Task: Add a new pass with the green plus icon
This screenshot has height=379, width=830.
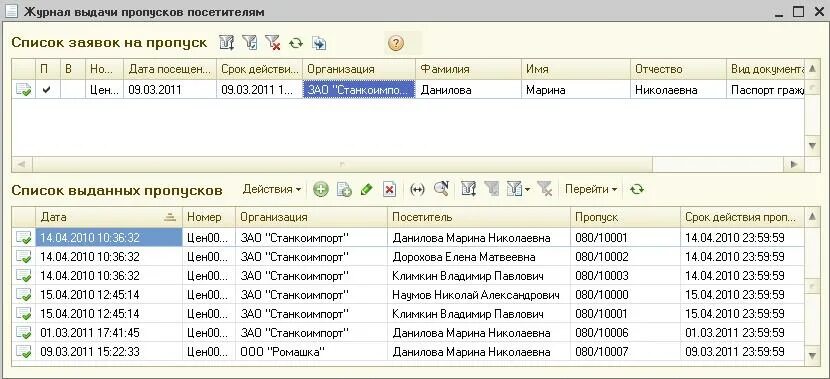Action: pyautogui.click(x=320, y=190)
